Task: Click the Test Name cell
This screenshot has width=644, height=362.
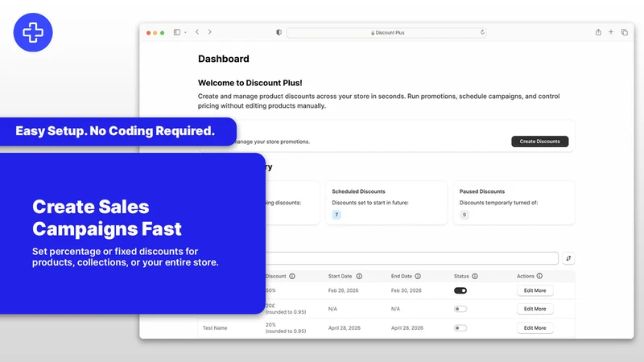Action: (215, 328)
